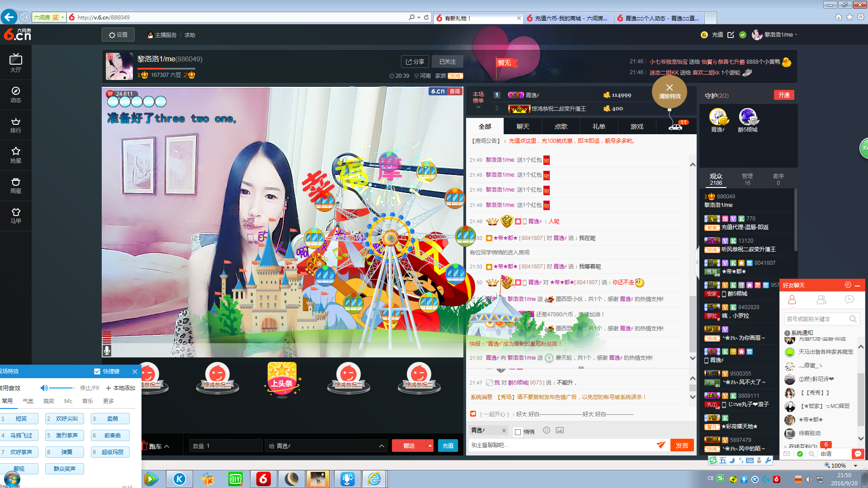Select the recent chats bubble icon in friend chat

[x=849, y=300]
